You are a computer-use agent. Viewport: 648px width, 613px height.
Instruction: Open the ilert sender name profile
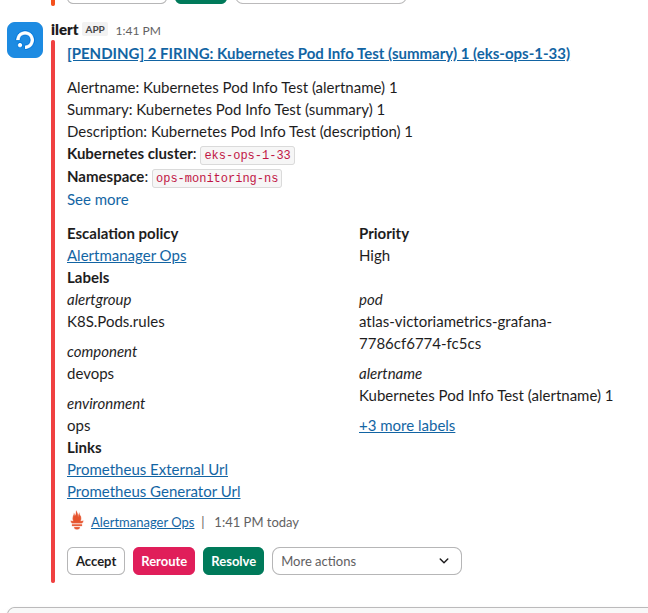coord(64,30)
